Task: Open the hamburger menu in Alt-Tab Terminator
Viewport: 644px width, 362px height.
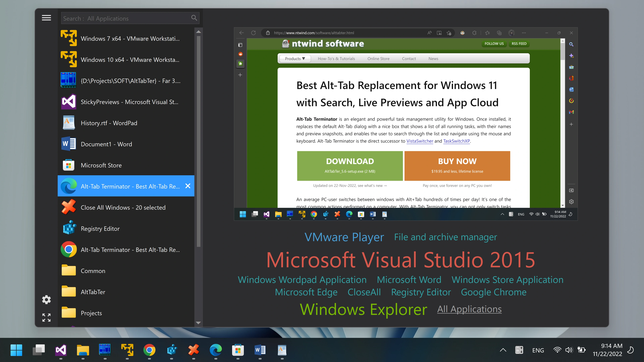Action: [x=46, y=18]
